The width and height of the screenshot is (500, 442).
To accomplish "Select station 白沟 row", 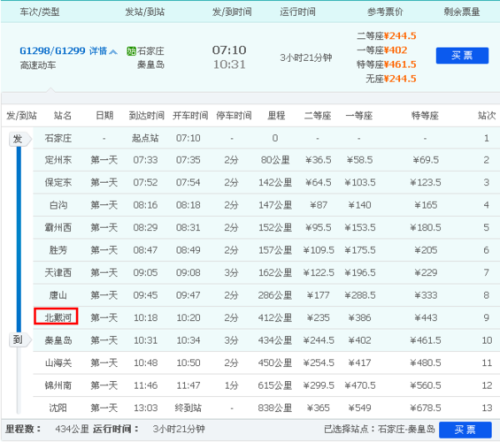I will pos(266,205).
